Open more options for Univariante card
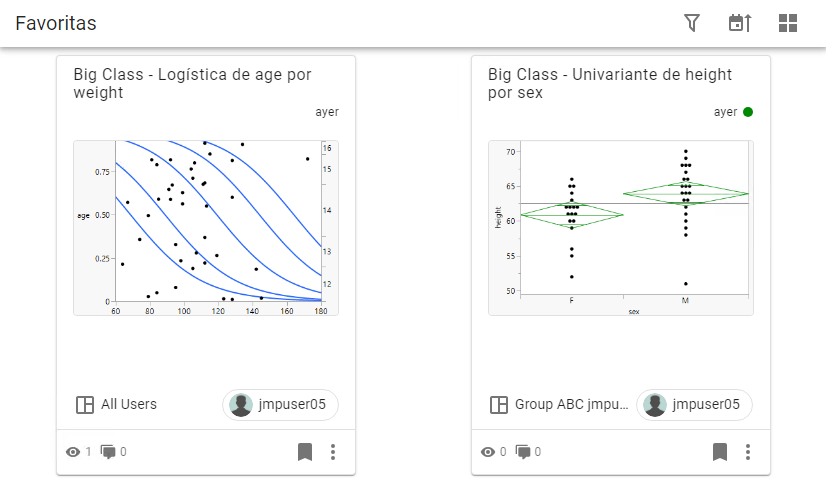 click(748, 452)
